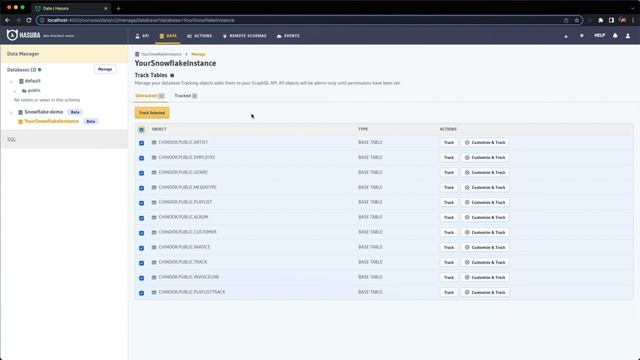Viewport: 640px width, 360px height.
Task: Open the browser profile avatar
Action: click(x=622, y=20)
